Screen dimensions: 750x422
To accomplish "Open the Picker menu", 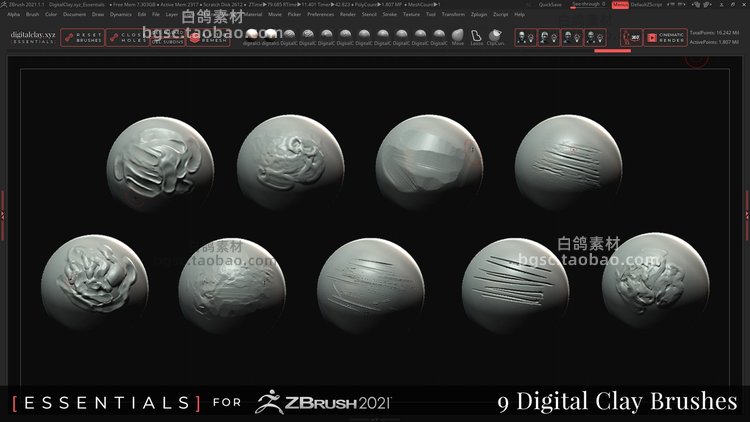I will 295,14.
